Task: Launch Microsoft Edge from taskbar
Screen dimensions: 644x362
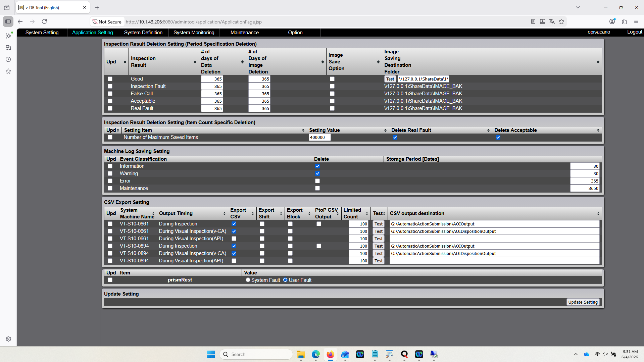Action: 315,354
